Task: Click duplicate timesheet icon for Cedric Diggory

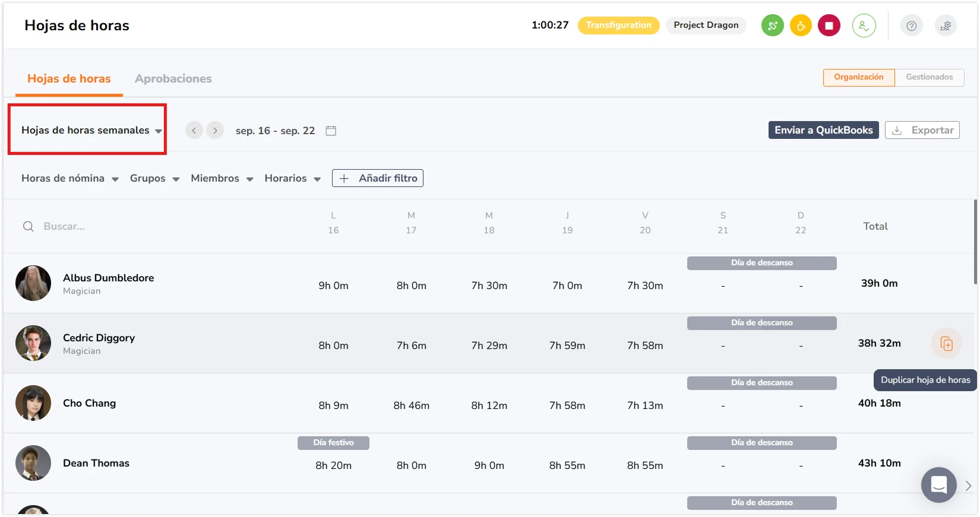Action: click(947, 344)
